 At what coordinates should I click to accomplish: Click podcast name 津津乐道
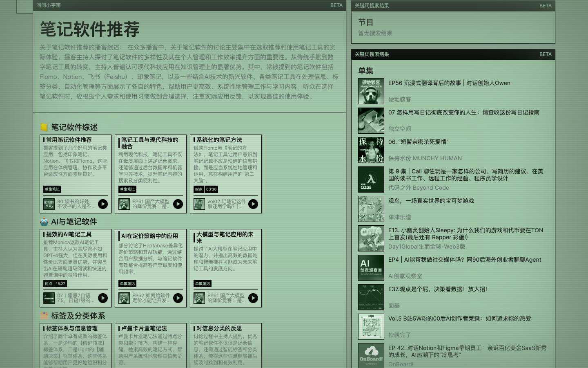click(400, 217)
